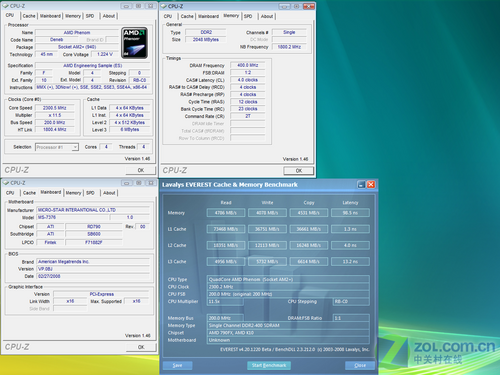500x375 pixels.
Task: Open SPD tab in top-left CPU-Z window
Action: (x=90, y=16)
